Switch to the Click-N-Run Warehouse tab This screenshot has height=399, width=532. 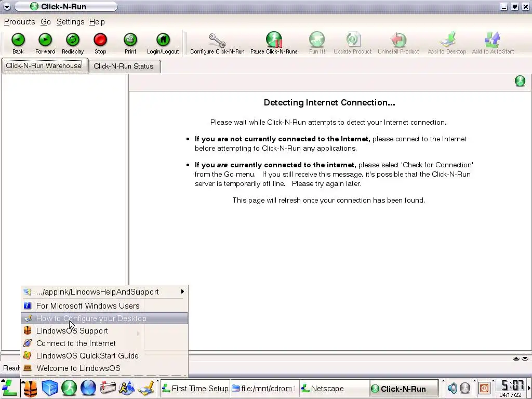[x=44, y=66]
